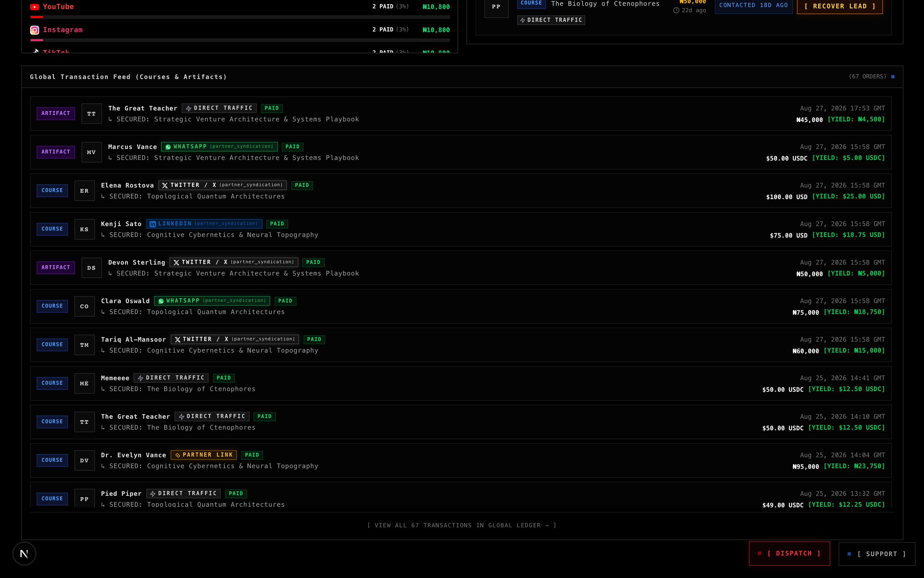Click the DIRECT TRAFFIC tag on Pied Piper's feed row
This screenshot has width=924, height=578.
[183, 494]
